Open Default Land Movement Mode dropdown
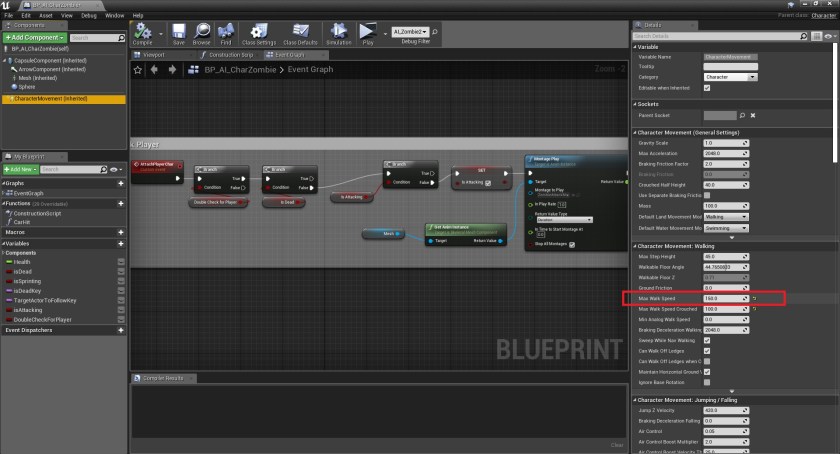Viewport: 840px width, 454px height. point(730,216)
